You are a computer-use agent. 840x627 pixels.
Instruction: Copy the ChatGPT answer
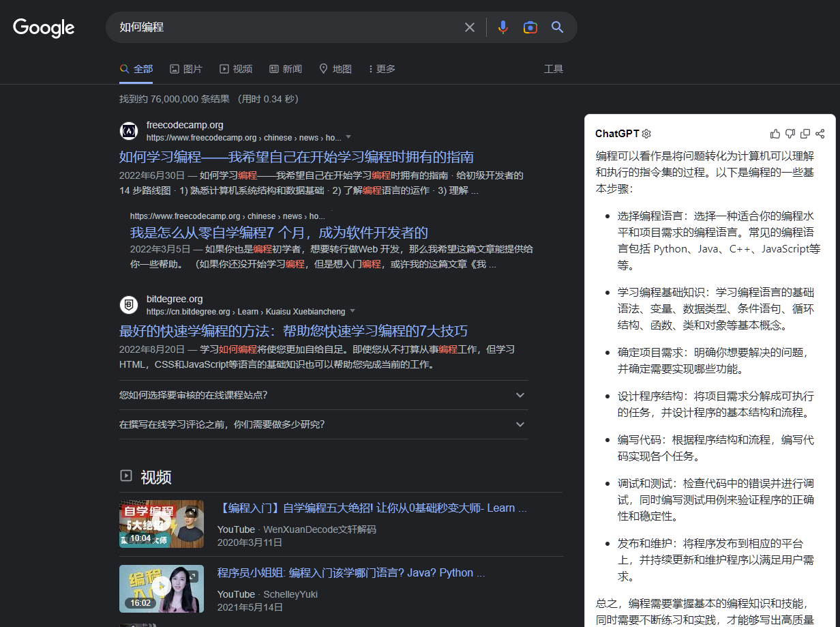click(x=805, y=134)
